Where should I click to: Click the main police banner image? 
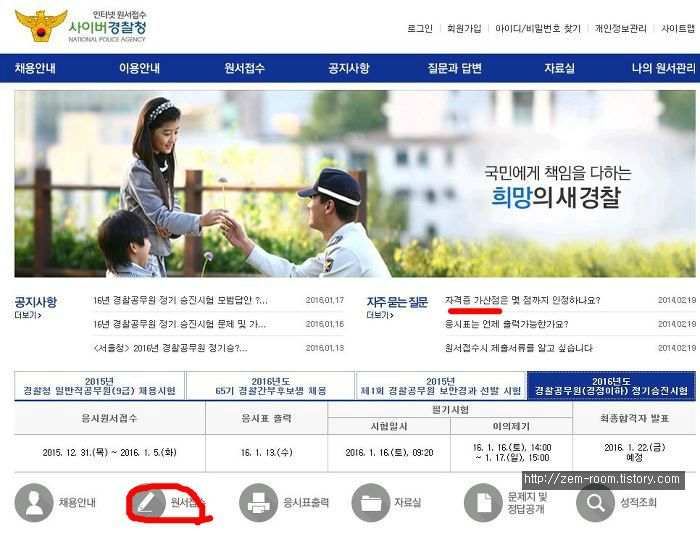(355, 184)
